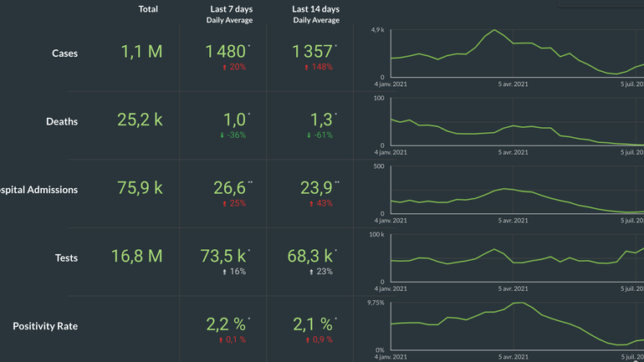644x362 pixels.
Task: Click the green down arrow beside -36% for Deaths
Action: tap(222, 135)
